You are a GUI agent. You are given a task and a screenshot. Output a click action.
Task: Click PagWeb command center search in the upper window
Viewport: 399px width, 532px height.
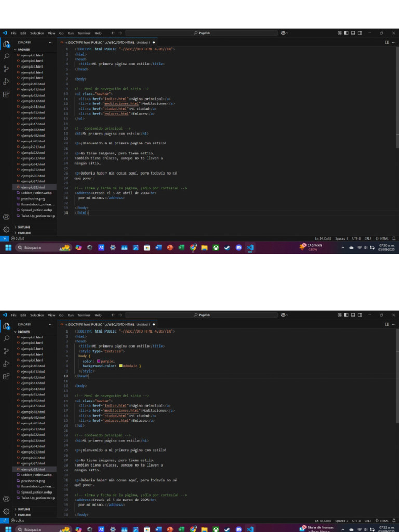click(202, 33)
